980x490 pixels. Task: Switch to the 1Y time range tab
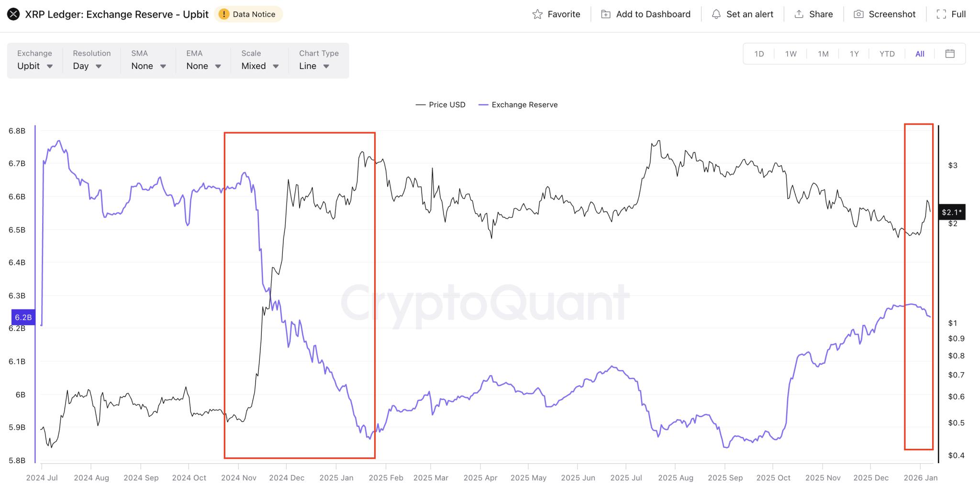pos(854,54)
